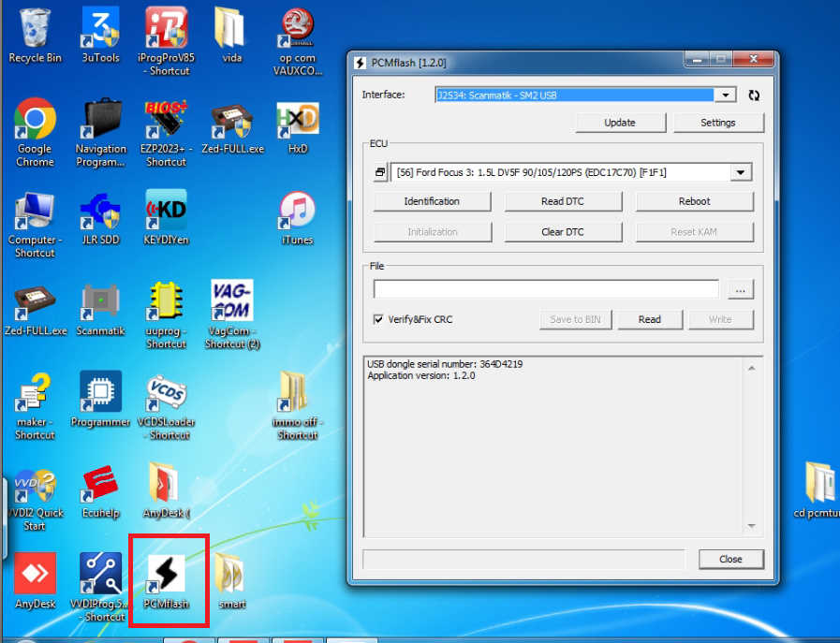Click the USB dongle serial number line
Screen dimensions: 840x643
tap(445, 364)
